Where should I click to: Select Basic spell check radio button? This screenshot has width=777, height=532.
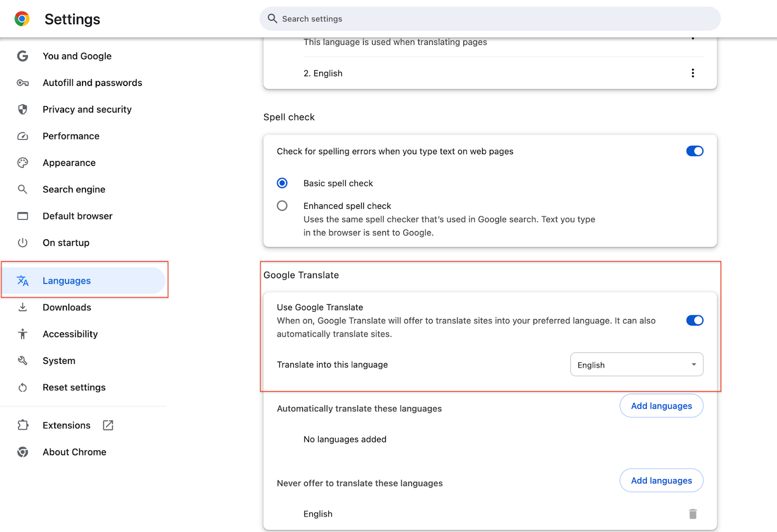(x=282, y=183)
